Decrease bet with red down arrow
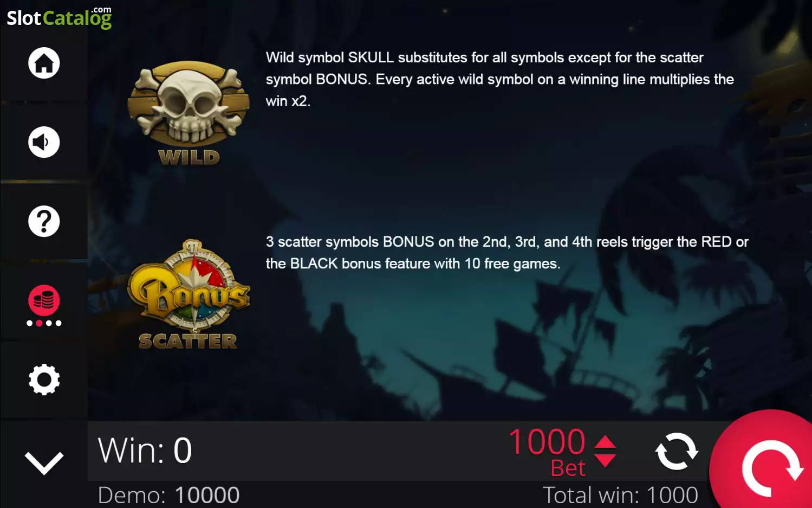Screen dimensions: 812x508 click(605, 461)
